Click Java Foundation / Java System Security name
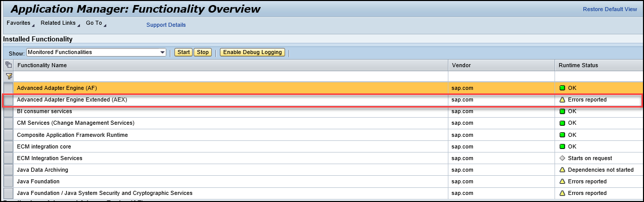The width and height of the screenshot is (644, 202). [x=105, y=193]
